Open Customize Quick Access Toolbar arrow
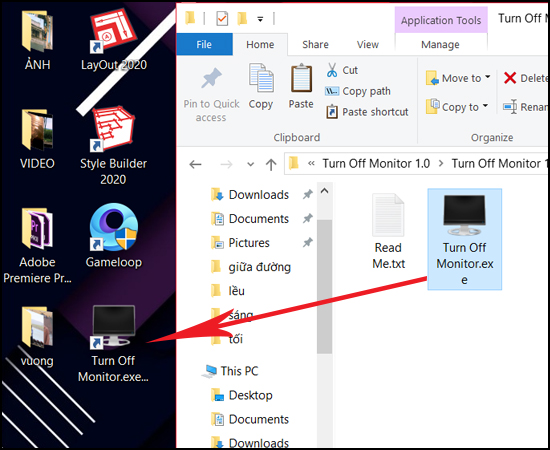Viewport: 550px width, 450px height. pyautogui.click(x=260, y=19)
